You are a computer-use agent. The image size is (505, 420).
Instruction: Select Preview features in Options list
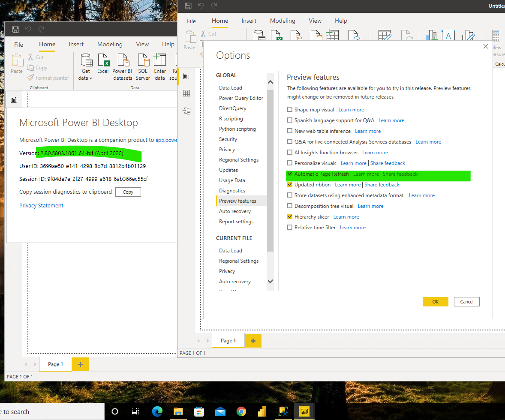point(241,201)
